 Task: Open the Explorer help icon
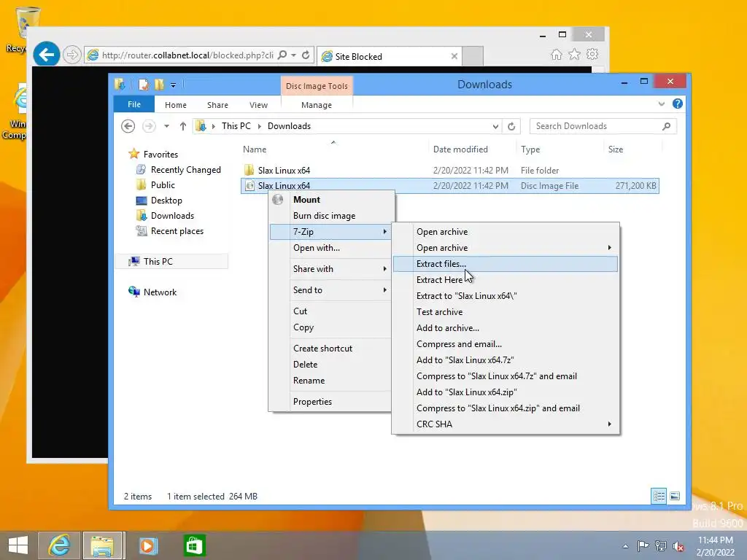pyautogui.click(x=677, y=104)
